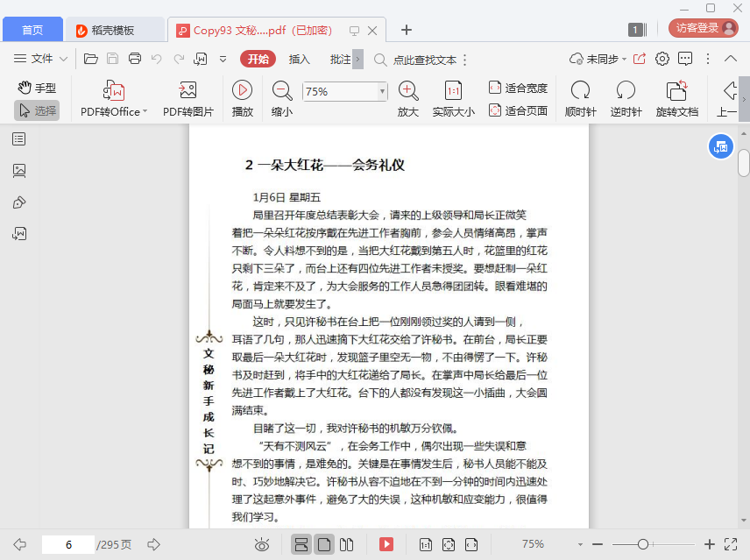
Task: Expand the 文件 menu dropdown
Action: 41,60
